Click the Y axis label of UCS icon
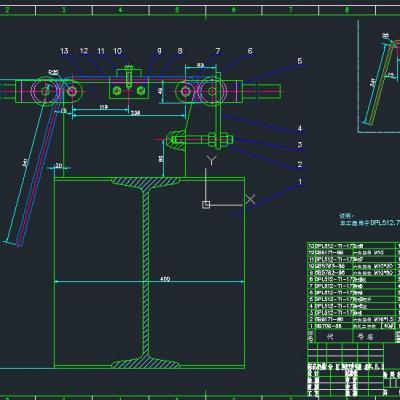 pos(211,161)
